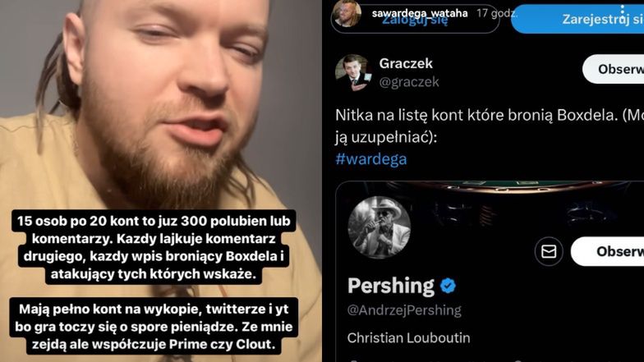Click the blue verified badge next to Pershing
644x362 pixels.
pos(448,286)
